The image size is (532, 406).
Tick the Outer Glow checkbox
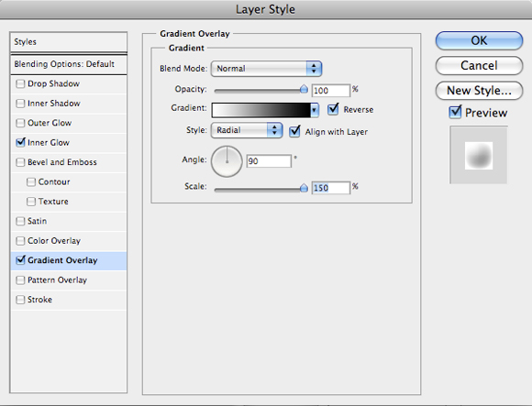click(20, 123)
